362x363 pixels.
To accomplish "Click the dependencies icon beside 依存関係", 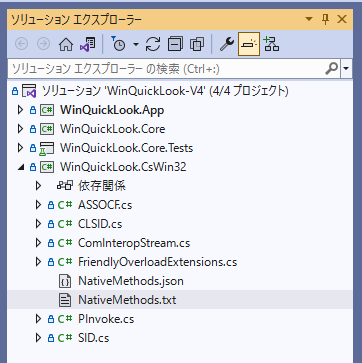I will pyautogui.click(x=65, y=186).
